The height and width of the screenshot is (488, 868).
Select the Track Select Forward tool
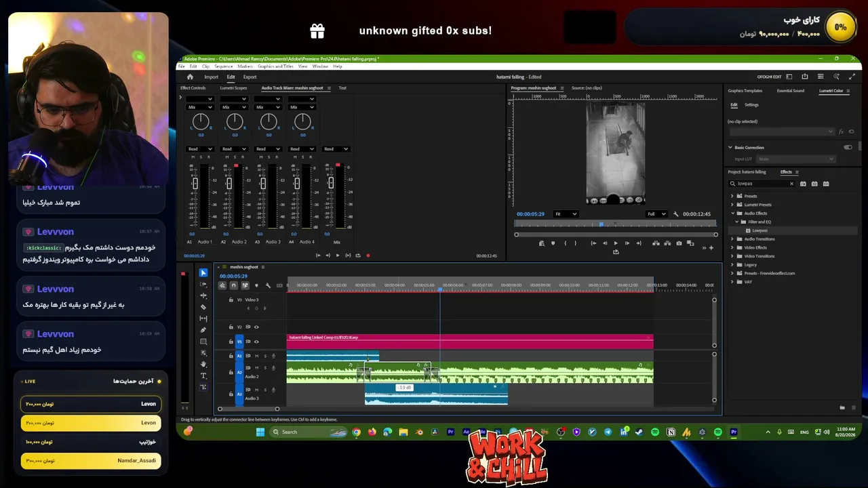click(203, 284)
